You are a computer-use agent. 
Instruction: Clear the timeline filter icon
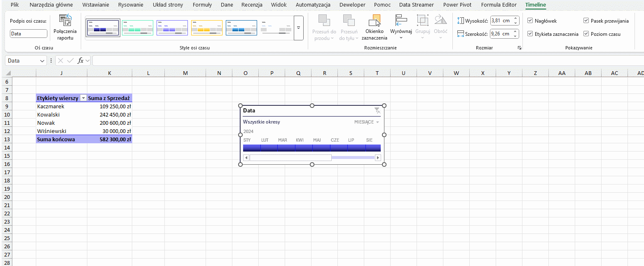[x=377, y=110]
